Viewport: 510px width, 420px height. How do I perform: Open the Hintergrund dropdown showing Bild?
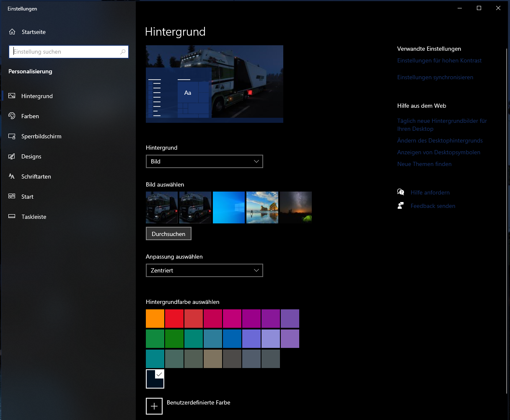pos(204,161)
